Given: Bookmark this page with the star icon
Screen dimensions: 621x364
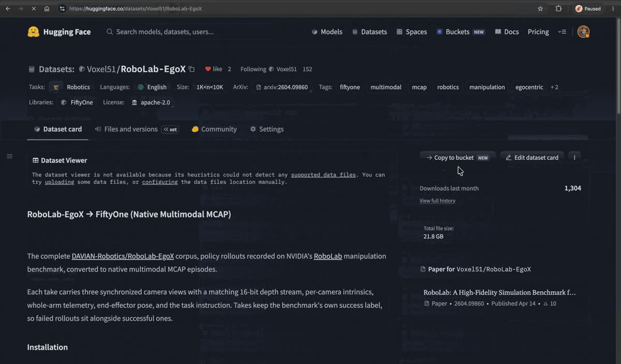Looking at the screenshot, I should [x=540, y=9].
